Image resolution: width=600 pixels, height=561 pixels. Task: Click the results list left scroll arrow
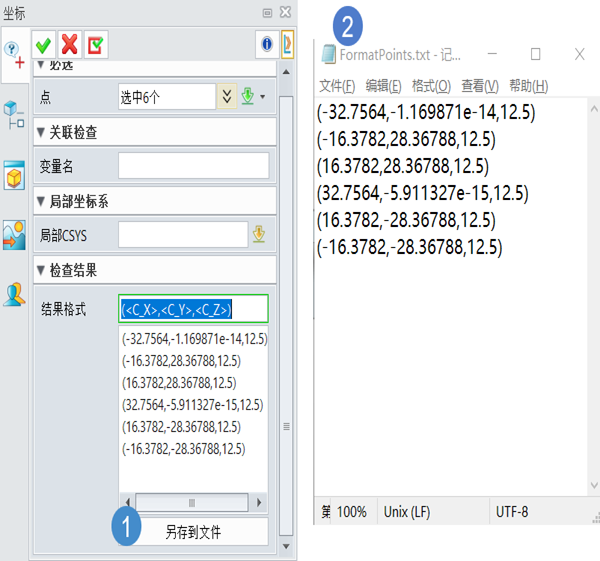[x=127, y=502]
